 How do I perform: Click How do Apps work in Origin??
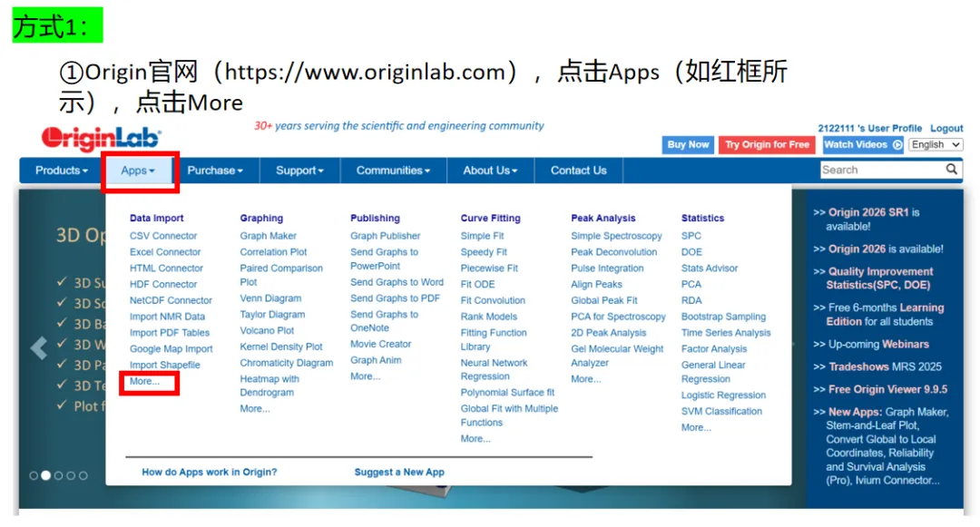tap(210, 472)
